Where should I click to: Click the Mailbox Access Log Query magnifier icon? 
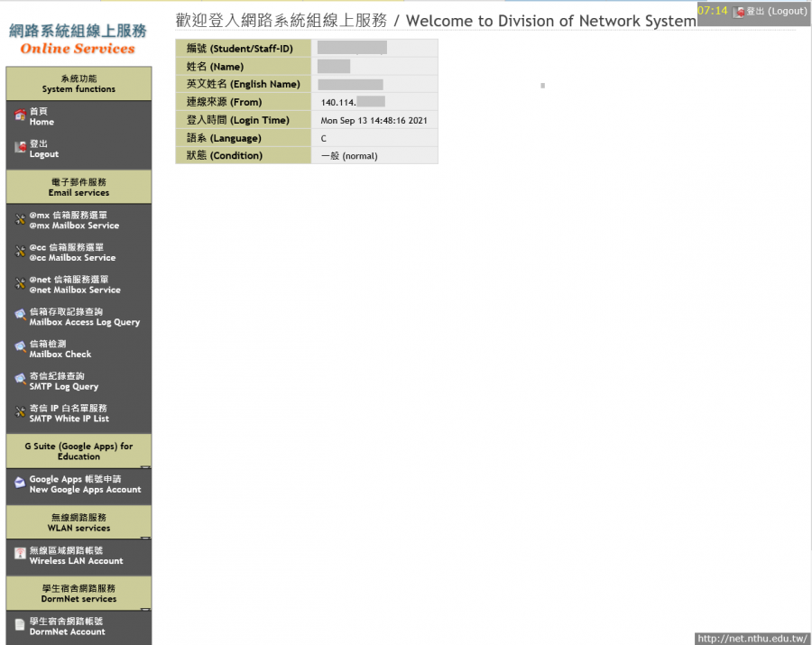pos(20,317)
